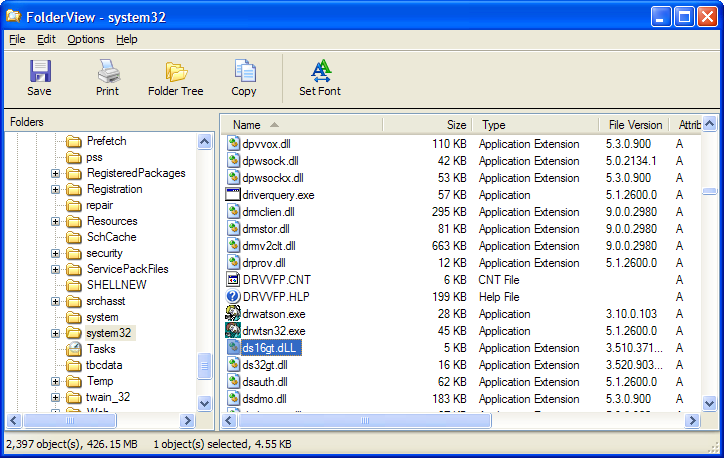Expand the security folder tree node
The height and width of the screenshot is (458, 724).
56,253
